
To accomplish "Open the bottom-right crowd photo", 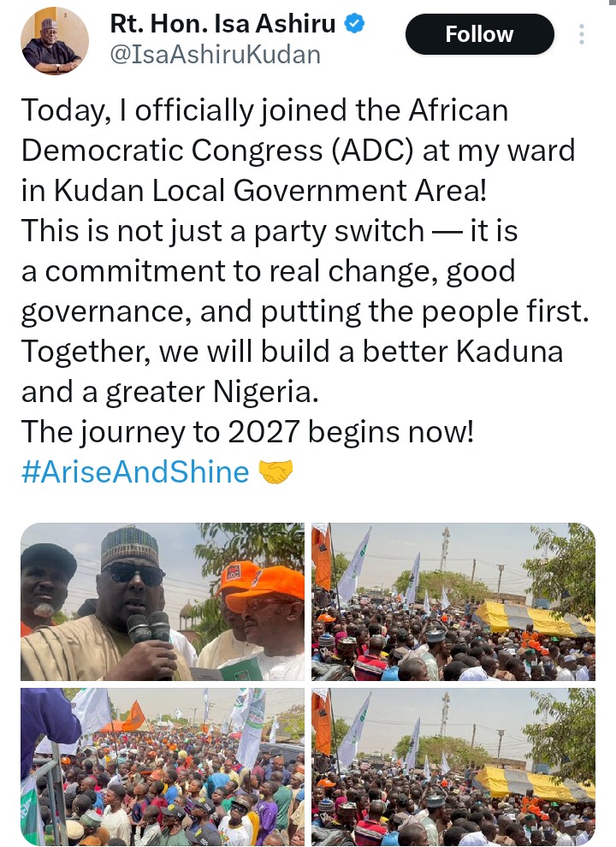I will [x=453, y=767].
